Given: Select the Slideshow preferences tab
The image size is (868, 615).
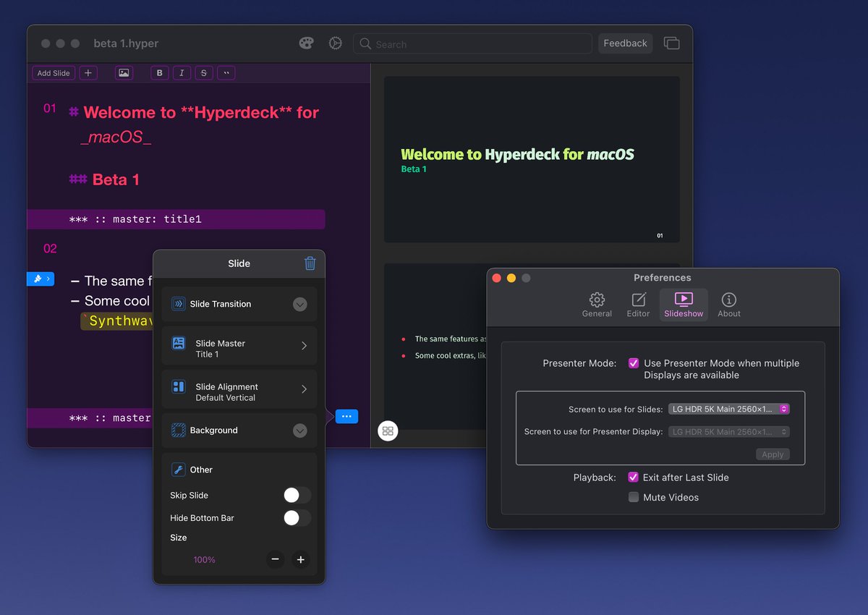Looking at the screenshot, I should (x=684, y=305).
